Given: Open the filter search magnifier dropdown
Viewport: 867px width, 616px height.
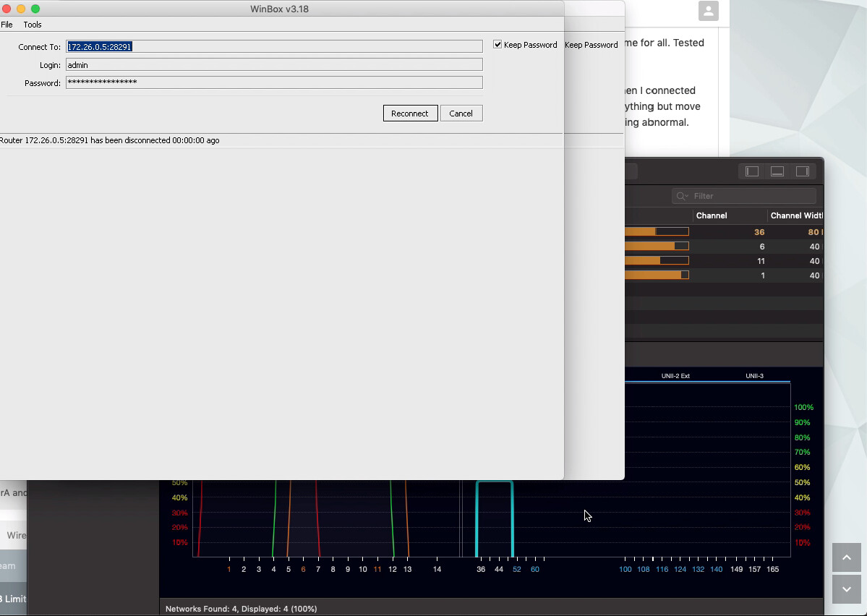Looking at the screenshot, I should point(683,196).
